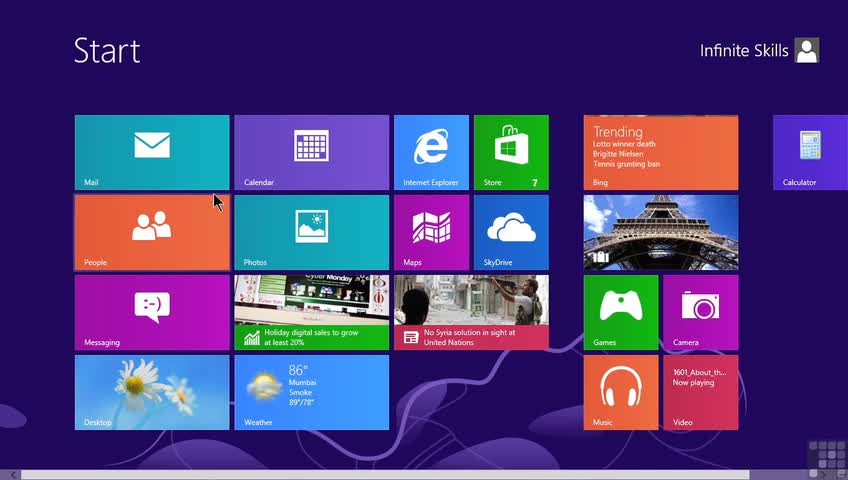The image size is (848, 480).
Task: Open the Desktop tile
Action: (x=152, y=392)
